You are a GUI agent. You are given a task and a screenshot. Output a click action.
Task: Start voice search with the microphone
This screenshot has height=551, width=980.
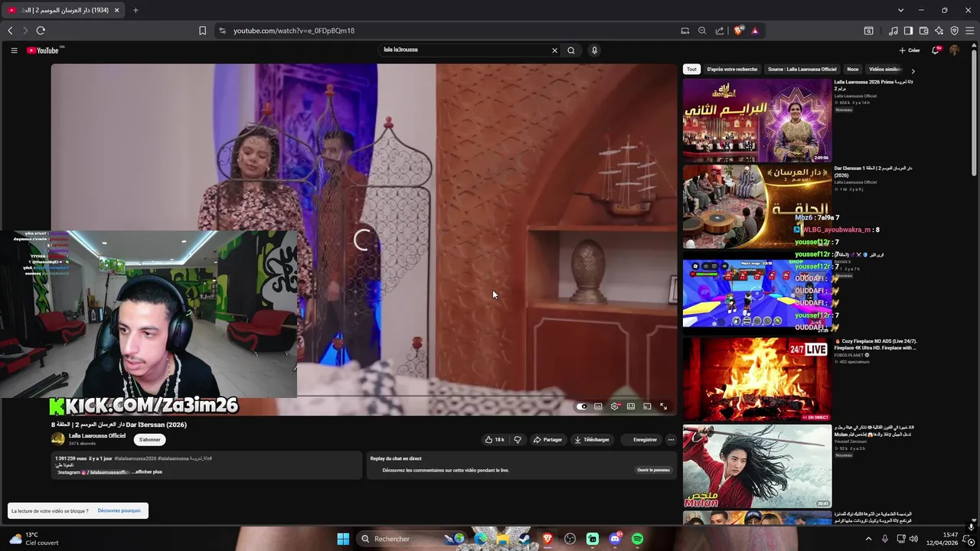(594, 51)
